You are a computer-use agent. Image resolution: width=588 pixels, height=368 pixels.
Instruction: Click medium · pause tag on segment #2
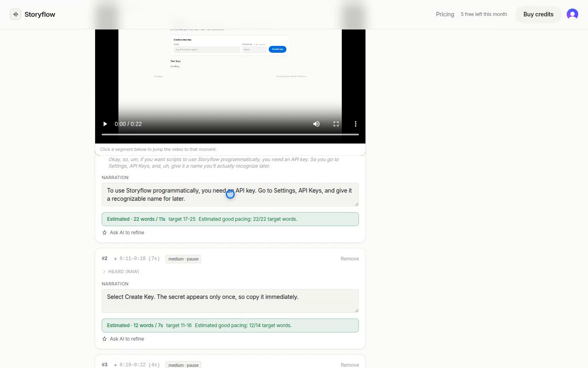(x=183, y=259)
